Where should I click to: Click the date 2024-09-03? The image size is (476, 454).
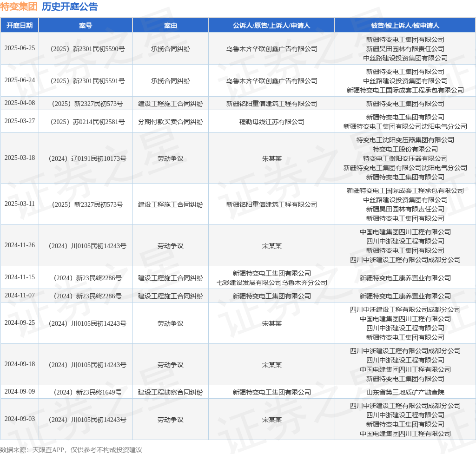point(20,419)
